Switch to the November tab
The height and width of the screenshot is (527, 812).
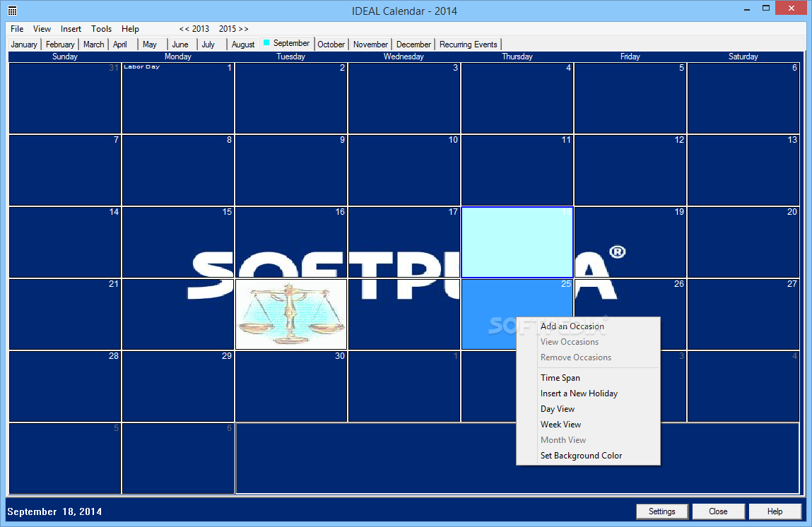(370, 45)
